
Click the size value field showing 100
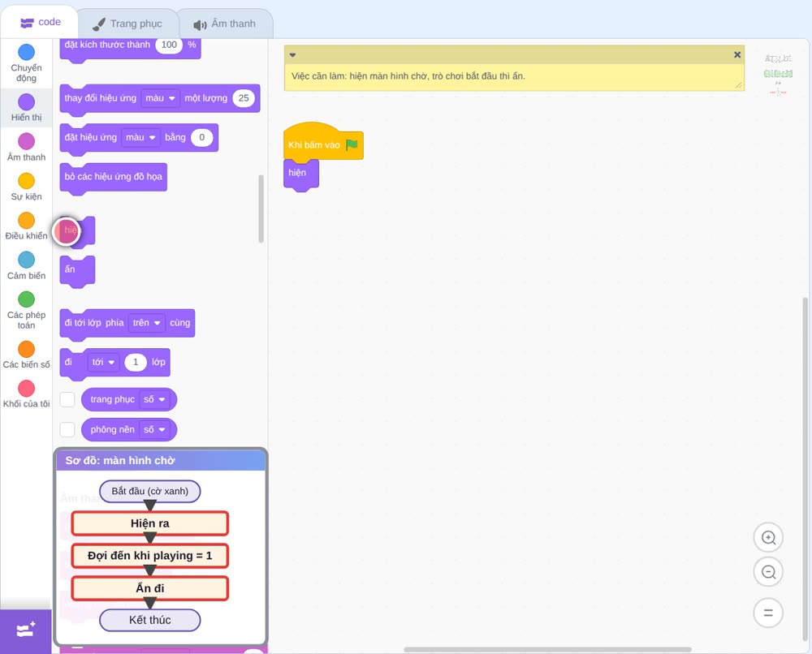click(x=169, y=45)
